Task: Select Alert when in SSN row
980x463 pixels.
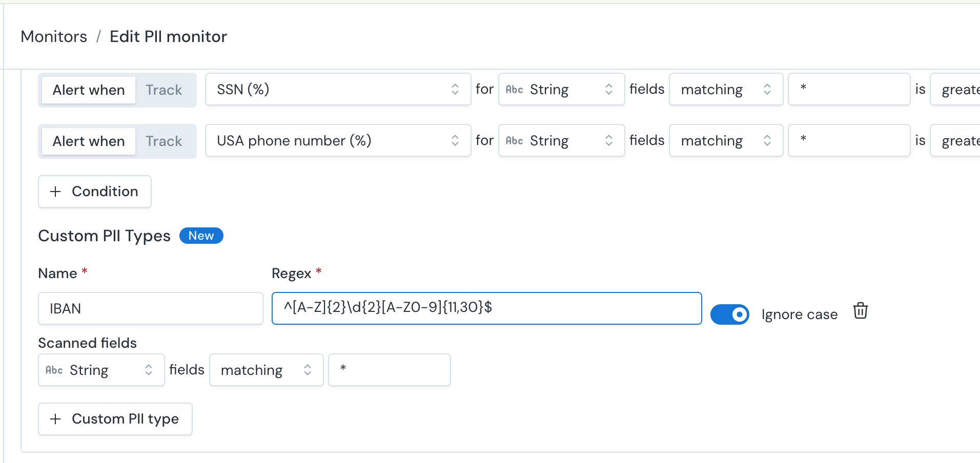Action: [x=89, y=90]
